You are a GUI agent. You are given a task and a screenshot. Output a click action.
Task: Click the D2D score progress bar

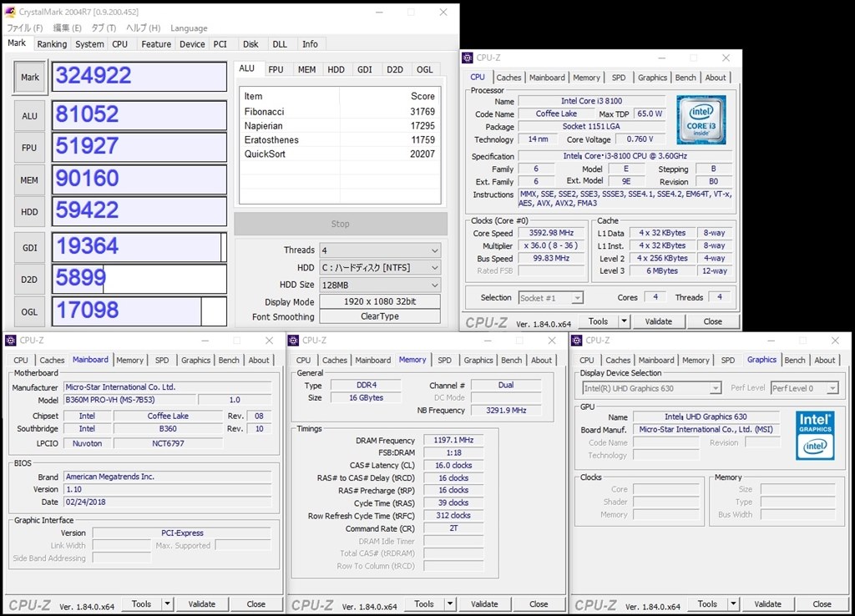[x=139, y=279]
